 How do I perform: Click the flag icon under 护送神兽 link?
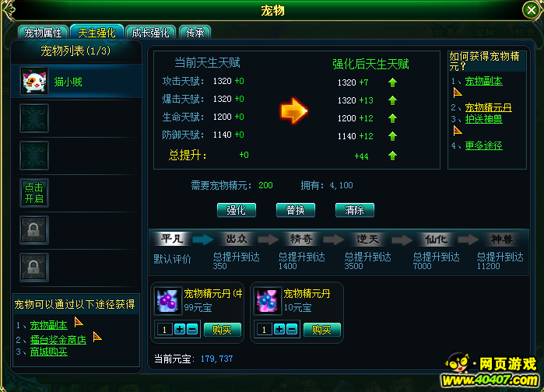458,131
